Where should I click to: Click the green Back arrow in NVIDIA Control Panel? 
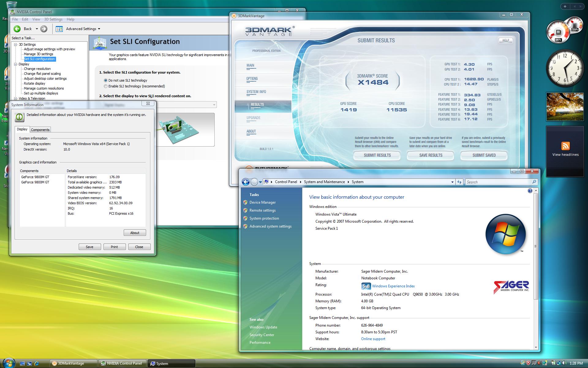pos(17,29)
